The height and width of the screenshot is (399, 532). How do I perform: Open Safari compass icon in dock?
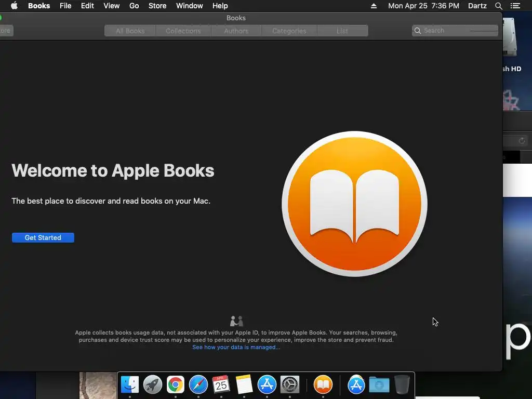[198, 384]
